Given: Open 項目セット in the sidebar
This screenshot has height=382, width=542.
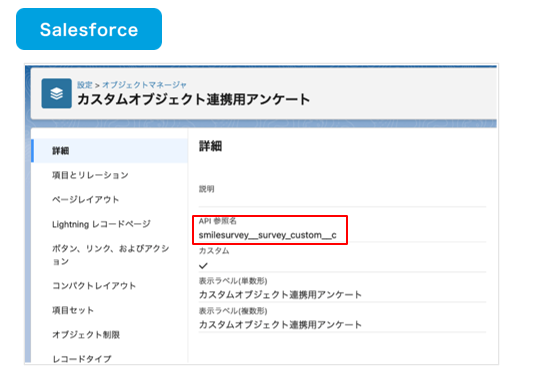Looking at the screenshot, I should tap(73, 310).
